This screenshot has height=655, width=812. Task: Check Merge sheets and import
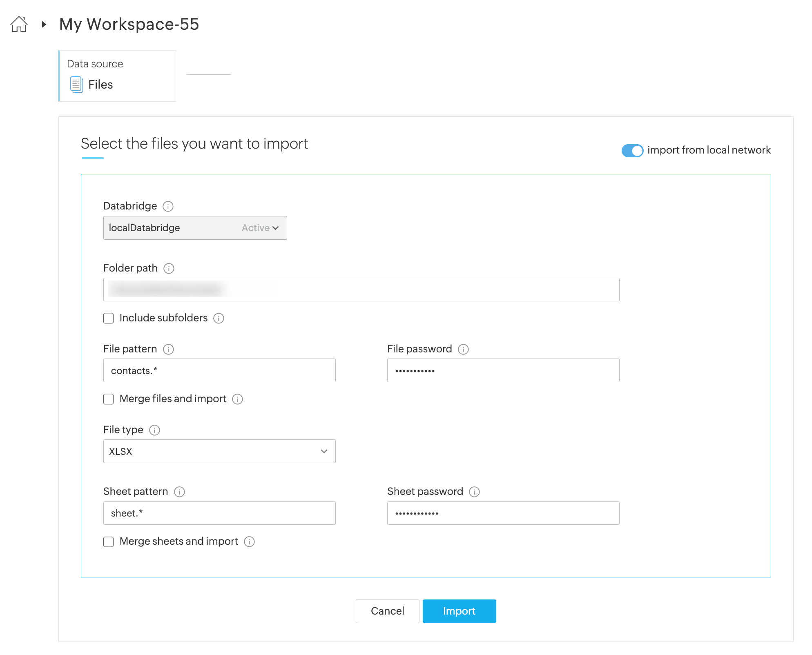click(x=109, y=541)
